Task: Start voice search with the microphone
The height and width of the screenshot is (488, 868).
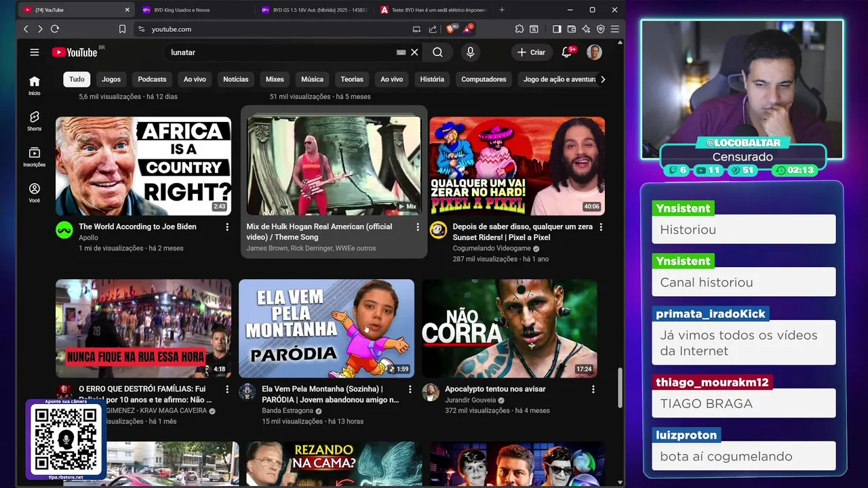Action: coord(470,52)
